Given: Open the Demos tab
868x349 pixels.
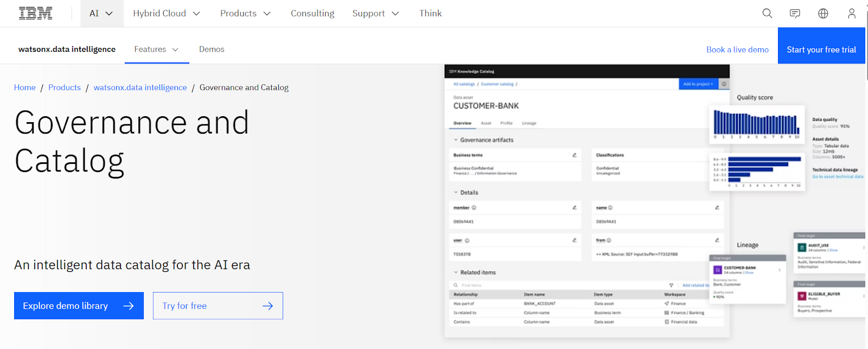Looking at the screenshot, I should pyautogui.click(x=212, y=49).
